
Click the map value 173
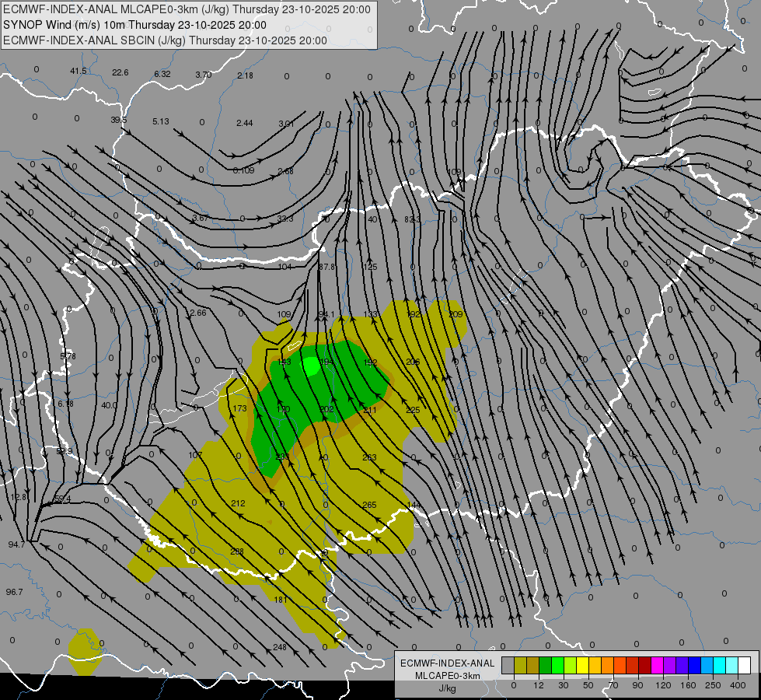coord(239,408)
